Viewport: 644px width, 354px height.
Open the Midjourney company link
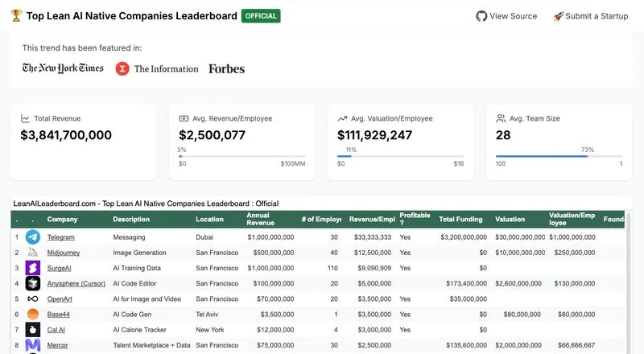(x=64, y=253)
